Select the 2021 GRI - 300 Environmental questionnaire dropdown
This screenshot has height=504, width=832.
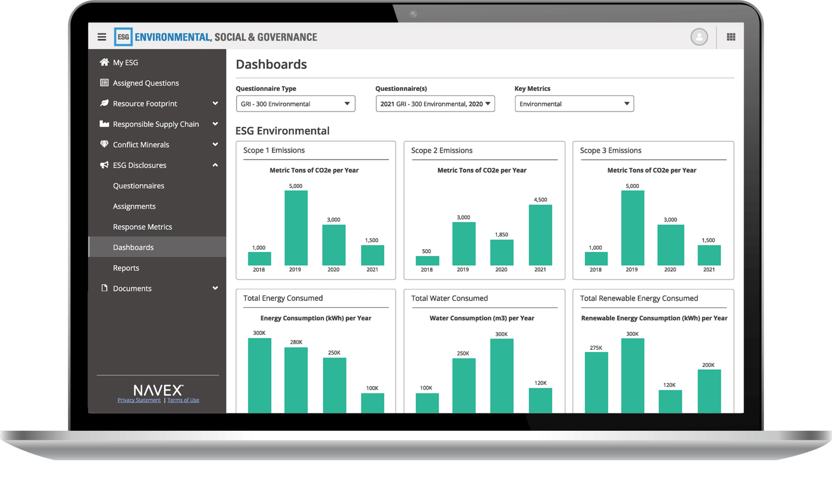[x=435, y=103]
